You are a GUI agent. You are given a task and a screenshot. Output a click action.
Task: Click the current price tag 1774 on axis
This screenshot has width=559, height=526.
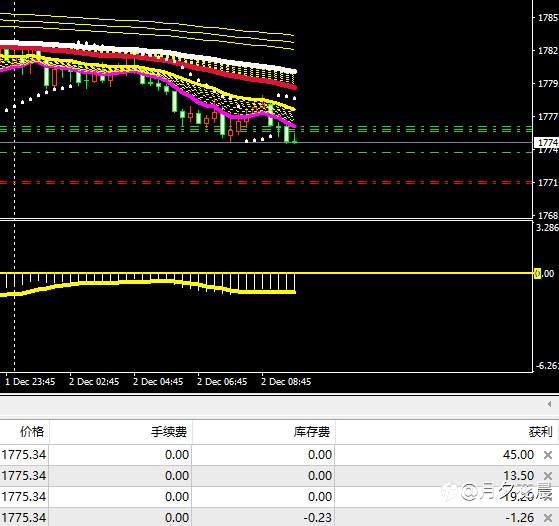coord(547,143)
